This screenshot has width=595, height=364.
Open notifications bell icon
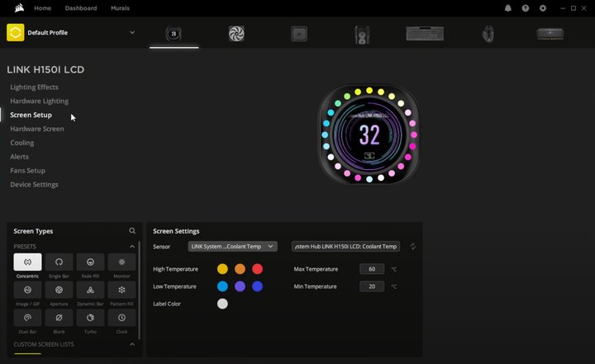tap(508, 8)
